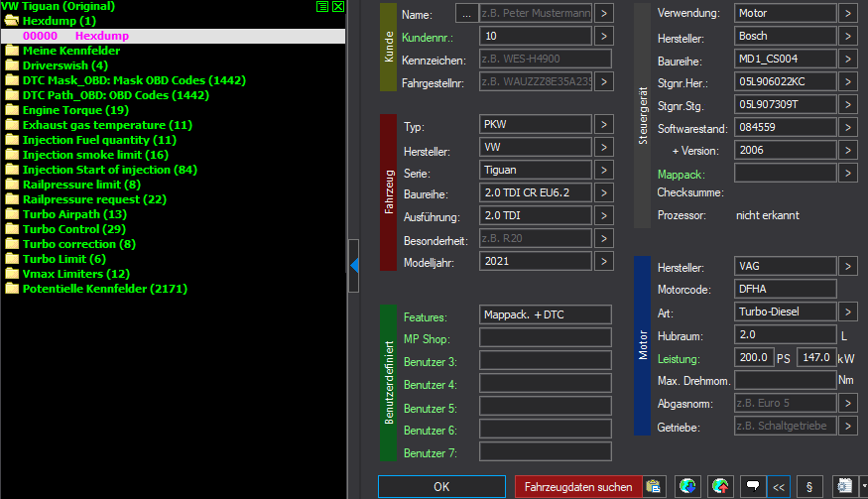Click the red Fahrzeugdaten suchen button
868x499 pixels.
point(577,487)
